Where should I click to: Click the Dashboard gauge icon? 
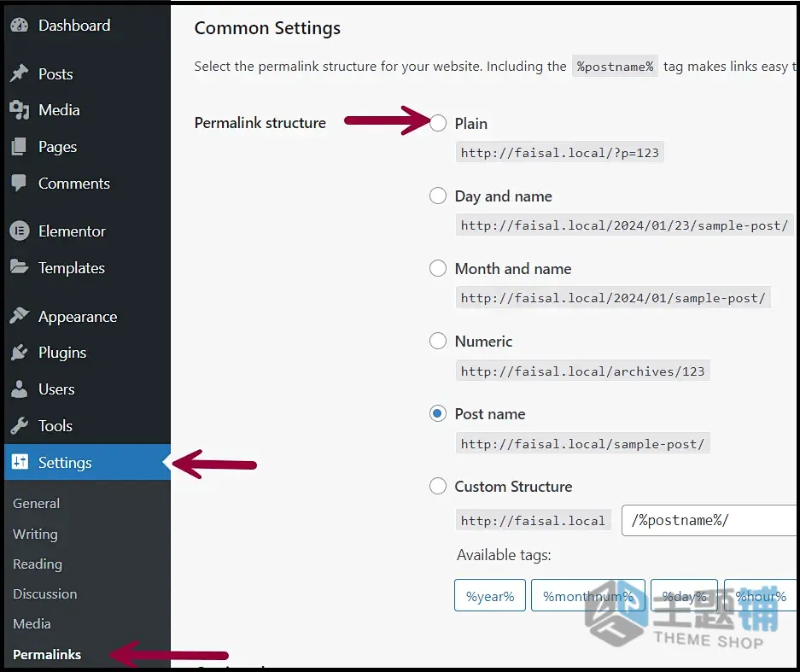click(x=20, y=26)
